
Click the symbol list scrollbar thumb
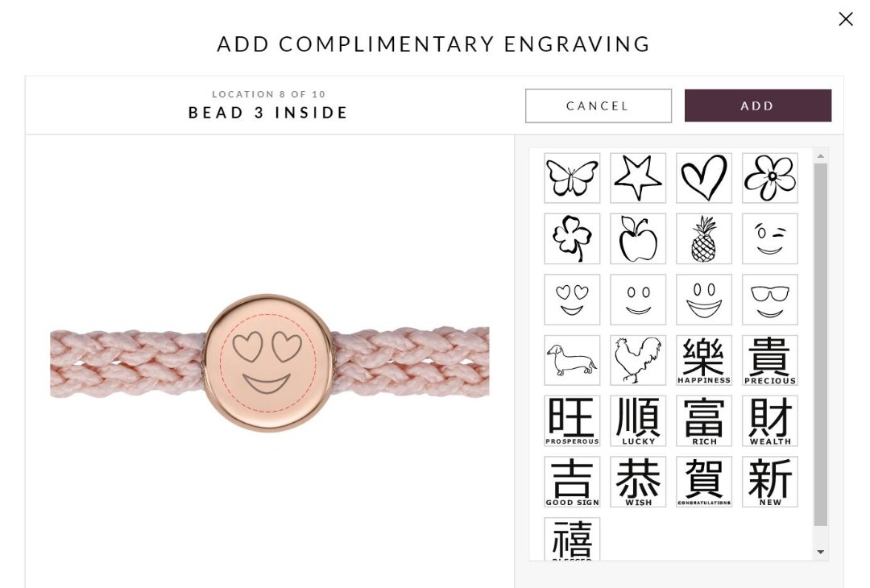pyautogui.click(x=821, y=345)
